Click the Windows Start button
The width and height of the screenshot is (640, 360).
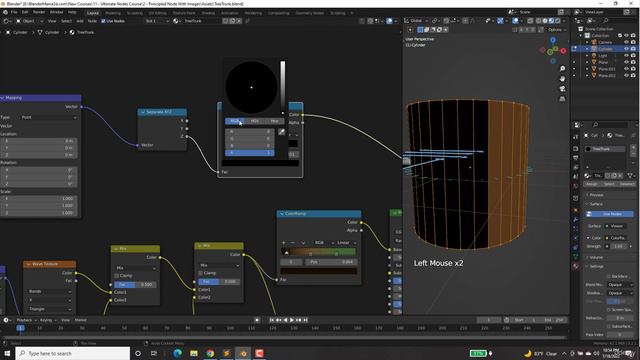point(7,353)
